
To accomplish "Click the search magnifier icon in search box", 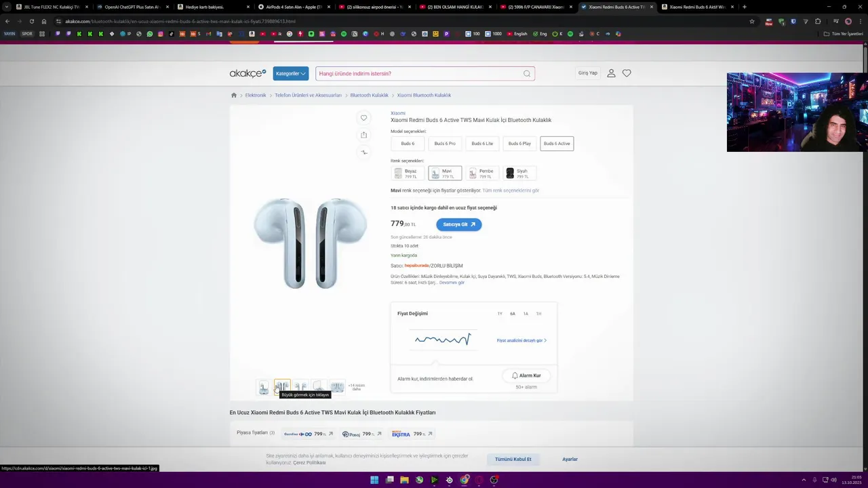I will (527, 74).
